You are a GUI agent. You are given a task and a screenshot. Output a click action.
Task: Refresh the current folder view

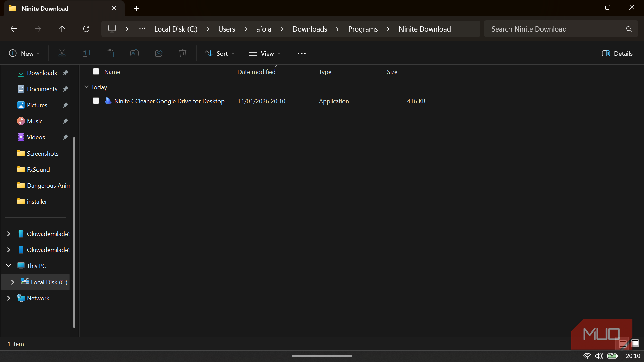[x=86, y=29]
